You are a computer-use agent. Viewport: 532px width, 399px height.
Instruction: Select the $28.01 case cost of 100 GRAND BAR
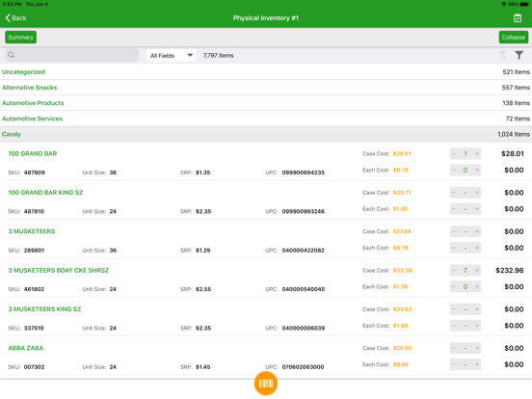pyautogui.click(x=402, y=153)
